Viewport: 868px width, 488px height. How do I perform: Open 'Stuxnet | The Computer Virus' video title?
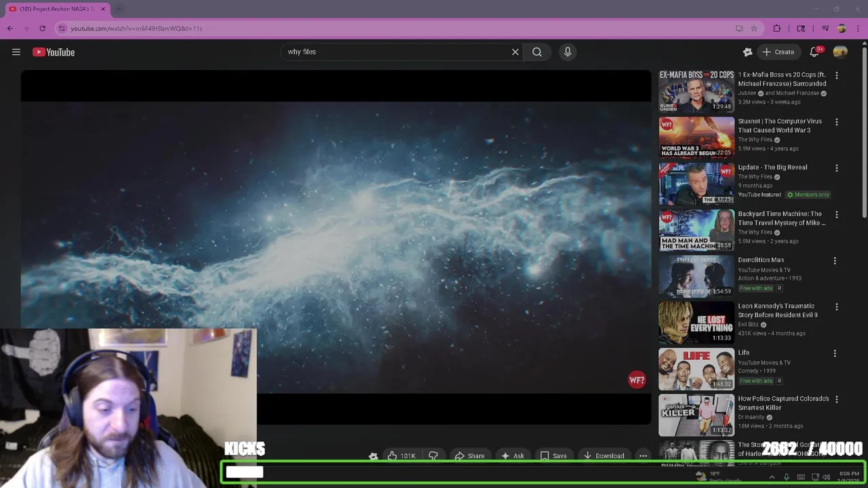pyautogui.click(x=780, y=125)
